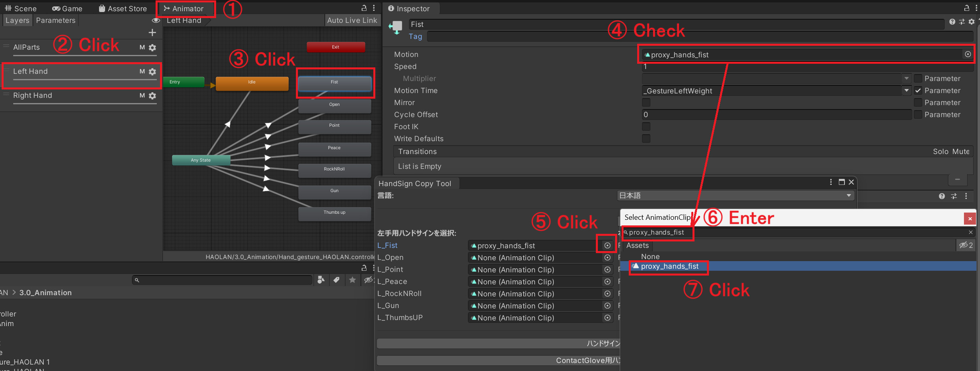The height and width of the screenshot is (371, 980).
Task: Lock the Inspector panel with padlock icon
Action: point(967,8)
